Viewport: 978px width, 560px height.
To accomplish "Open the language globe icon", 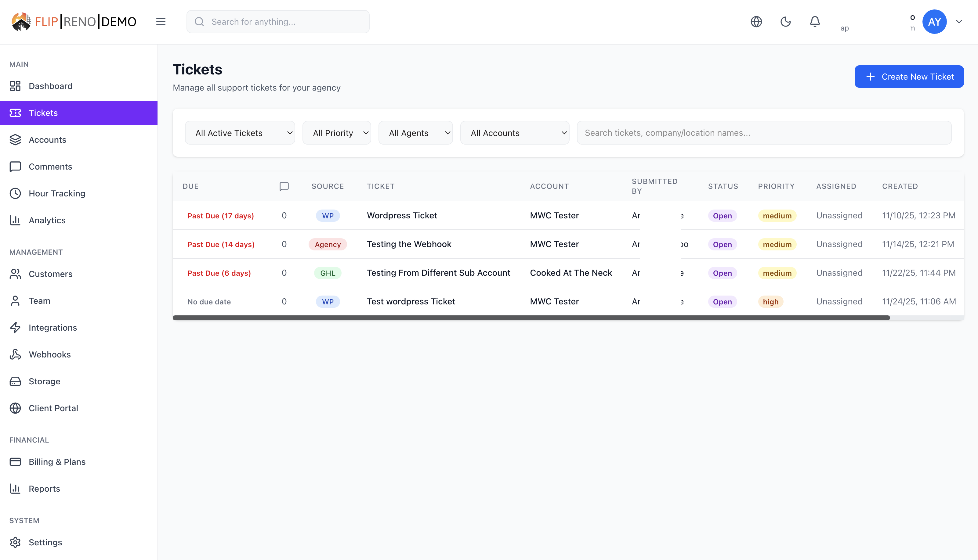I will pos(756,22).
